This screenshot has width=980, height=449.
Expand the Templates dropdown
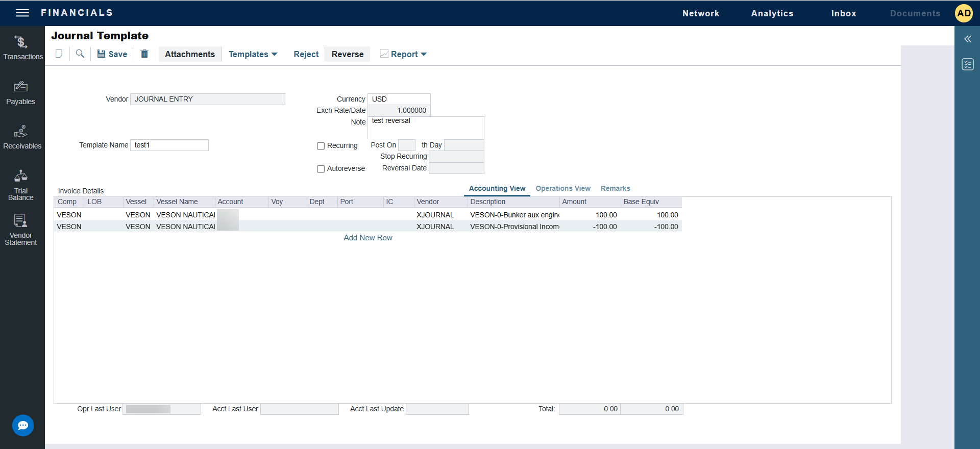tap(253, 54)
